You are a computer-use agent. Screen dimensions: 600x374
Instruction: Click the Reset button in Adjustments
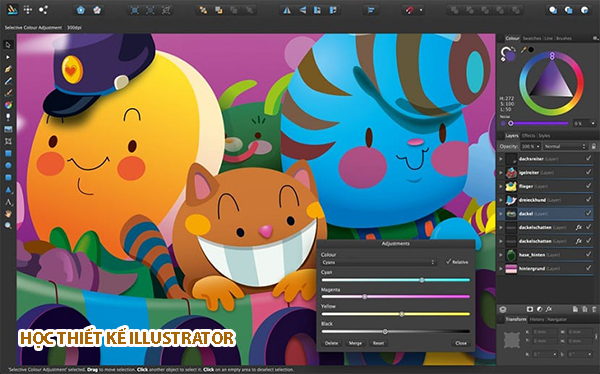(x=378, y=343)
